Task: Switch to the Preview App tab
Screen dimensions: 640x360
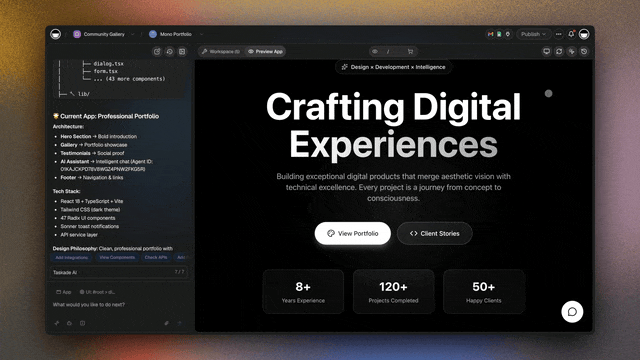Action: coord(265,51)
